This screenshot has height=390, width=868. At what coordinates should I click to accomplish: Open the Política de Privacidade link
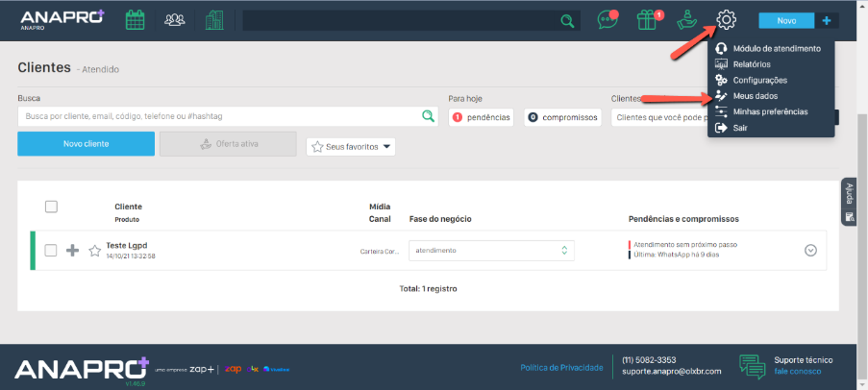click(x=561, y=367)
